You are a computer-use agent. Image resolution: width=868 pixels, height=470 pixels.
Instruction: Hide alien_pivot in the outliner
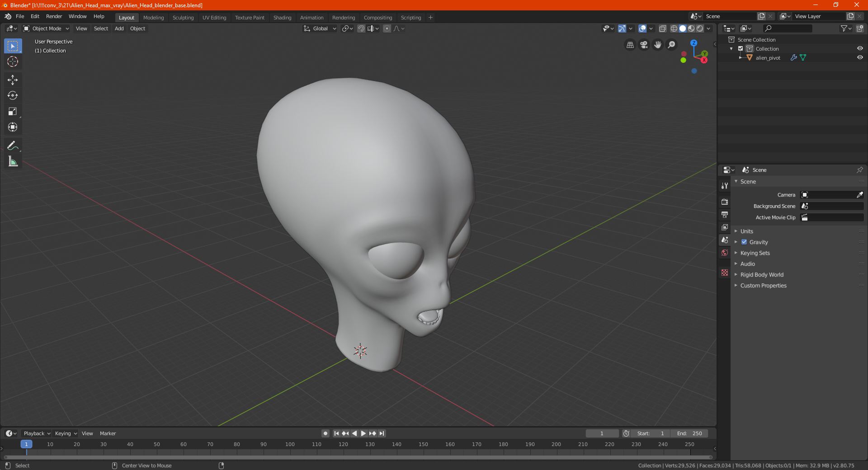(860, 57)
